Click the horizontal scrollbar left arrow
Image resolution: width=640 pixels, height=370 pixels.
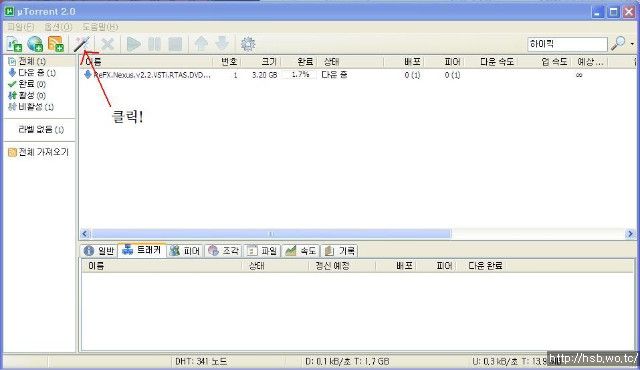85,234
